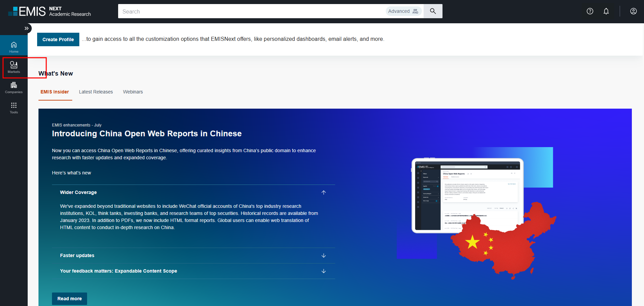Click the Create Profile button
This screenshot has height=306, width=644.
(58, 39)
